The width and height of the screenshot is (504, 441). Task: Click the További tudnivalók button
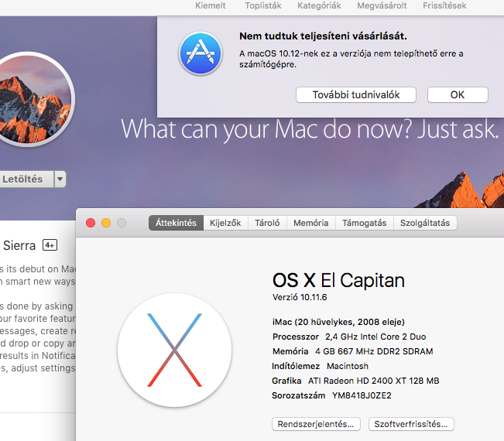356,94
